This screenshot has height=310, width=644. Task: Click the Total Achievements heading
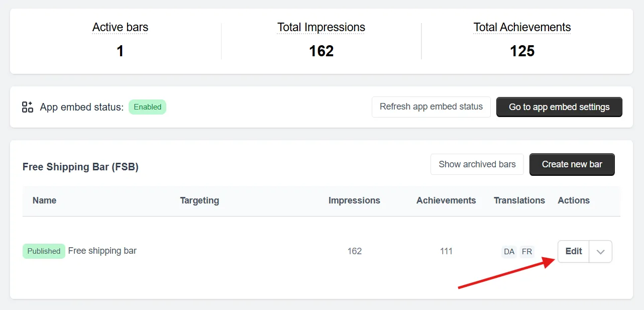(x=522, y=28)
